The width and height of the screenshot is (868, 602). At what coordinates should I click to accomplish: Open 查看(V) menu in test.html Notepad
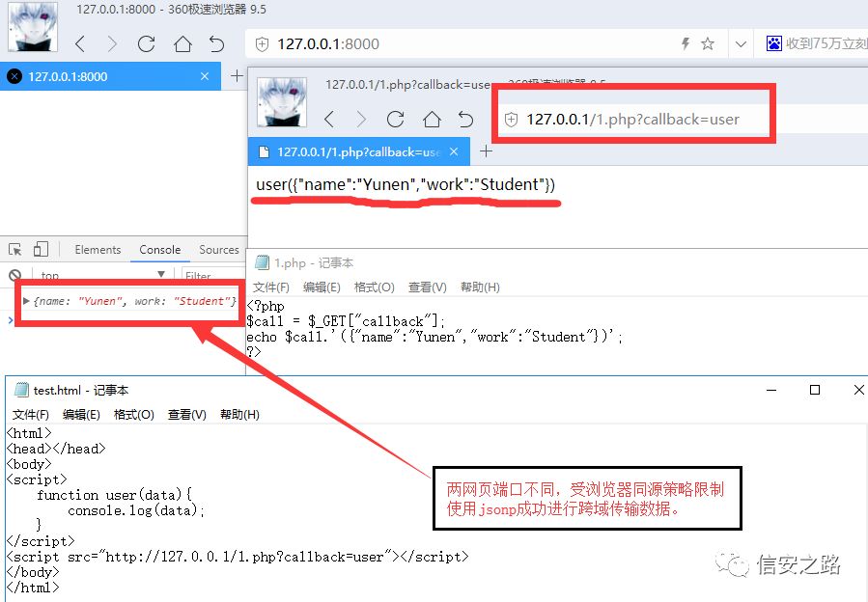(x=187, y=415)
